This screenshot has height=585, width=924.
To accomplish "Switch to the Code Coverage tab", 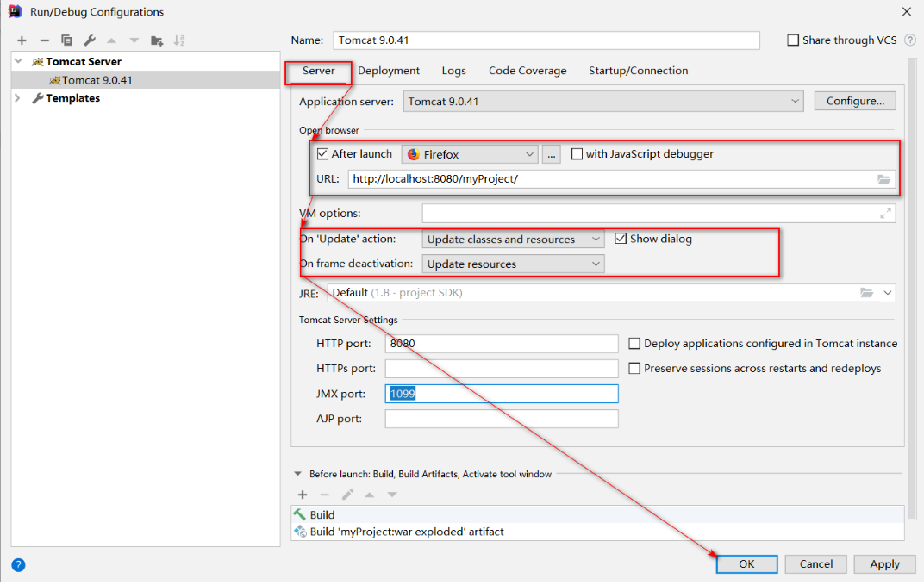I will tap(528, 71).
